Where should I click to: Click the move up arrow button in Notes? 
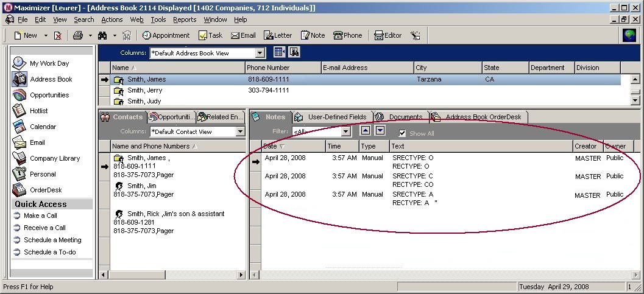pyautogui.click(x=366, y=130)
